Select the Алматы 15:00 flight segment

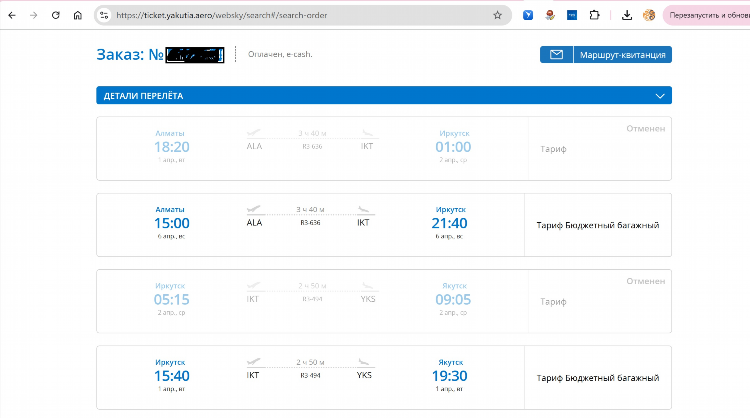(384, 225)
